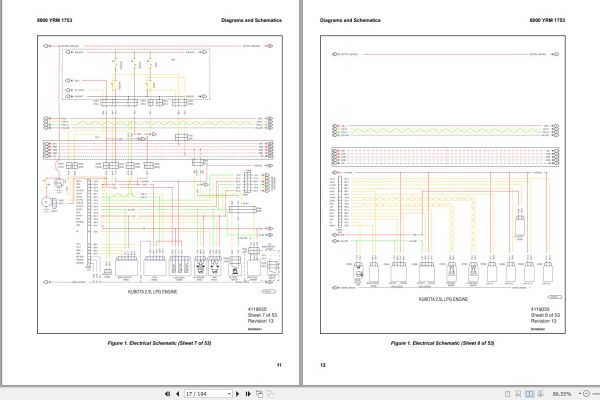
Task: Go to the next page
Action: tap(238, 393)
